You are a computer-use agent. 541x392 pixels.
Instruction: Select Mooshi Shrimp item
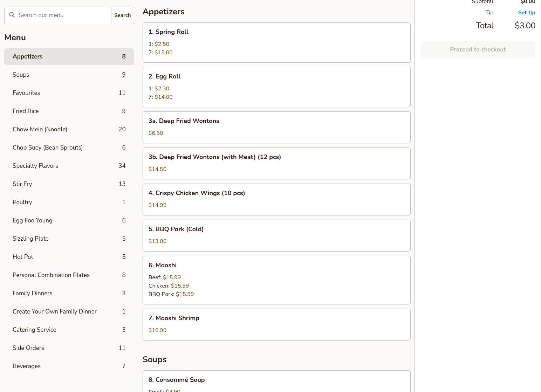(276, 324)
